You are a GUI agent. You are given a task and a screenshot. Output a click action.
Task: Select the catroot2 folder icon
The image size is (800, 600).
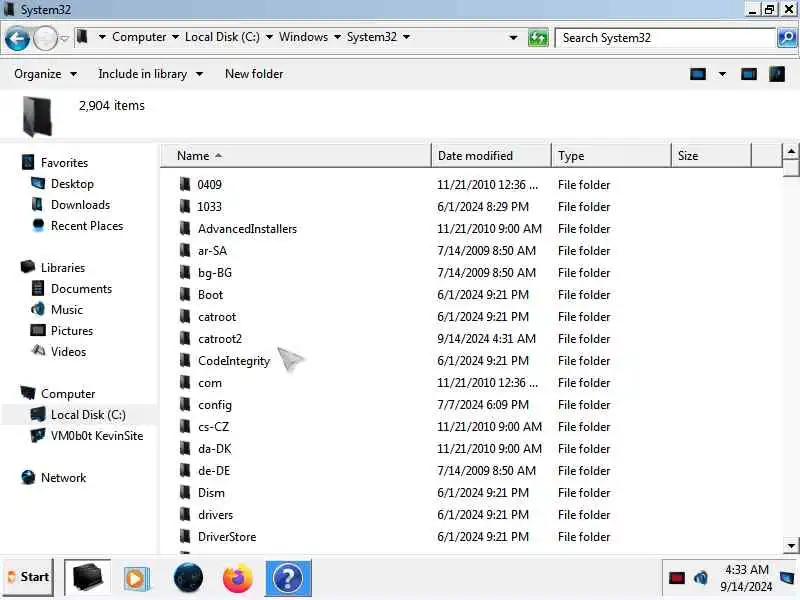[185, 338]
